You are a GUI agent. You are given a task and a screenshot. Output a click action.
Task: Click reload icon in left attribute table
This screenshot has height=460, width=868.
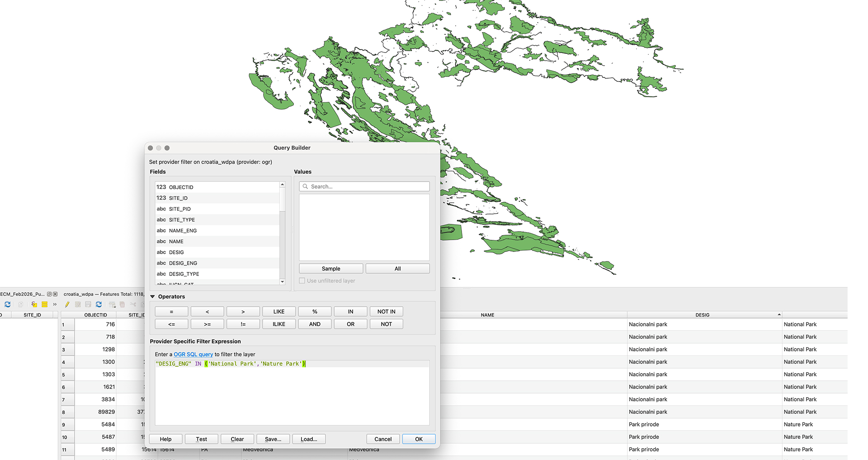point(8,304)
